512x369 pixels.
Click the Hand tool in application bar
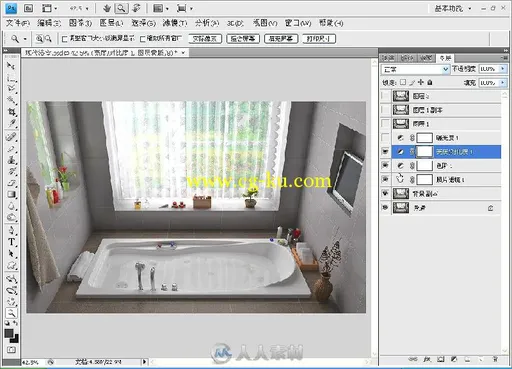107,8
